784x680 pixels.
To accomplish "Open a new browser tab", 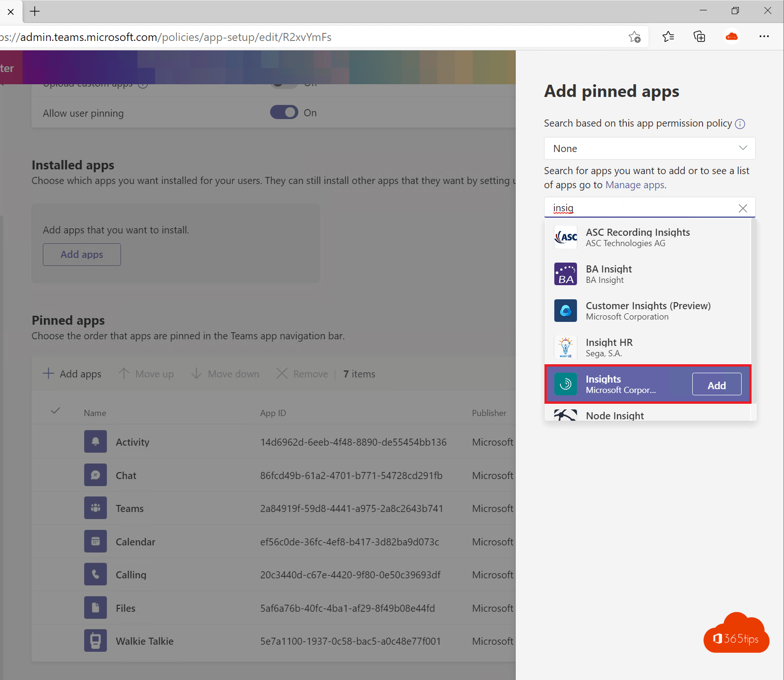I will 34,11.
